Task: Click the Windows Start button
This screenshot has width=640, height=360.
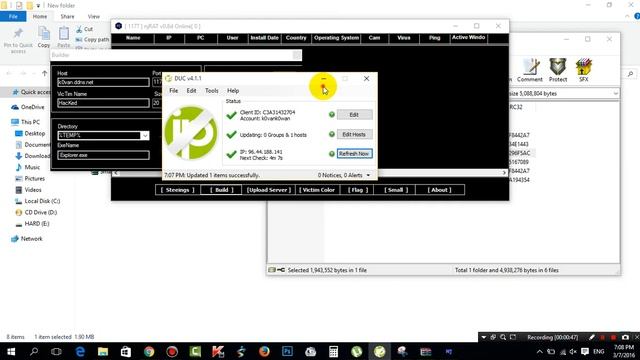Action: [11, 351]
